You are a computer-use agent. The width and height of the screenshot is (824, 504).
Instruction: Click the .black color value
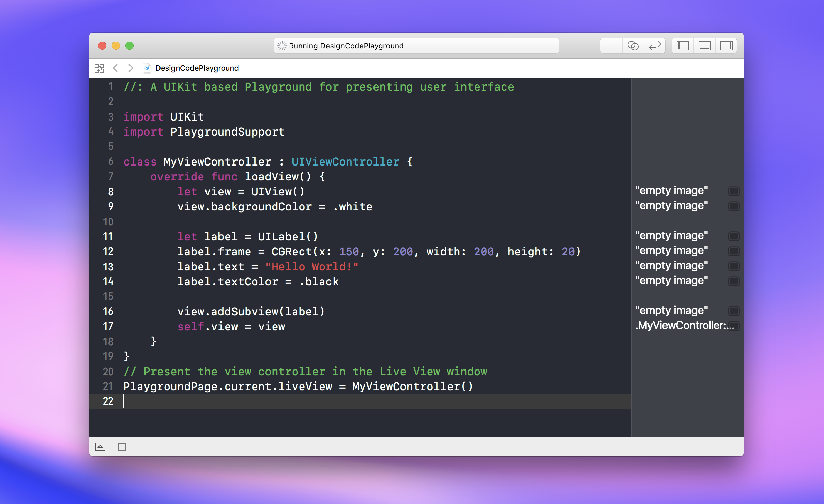pyautogui.click(x=319, y=282)
